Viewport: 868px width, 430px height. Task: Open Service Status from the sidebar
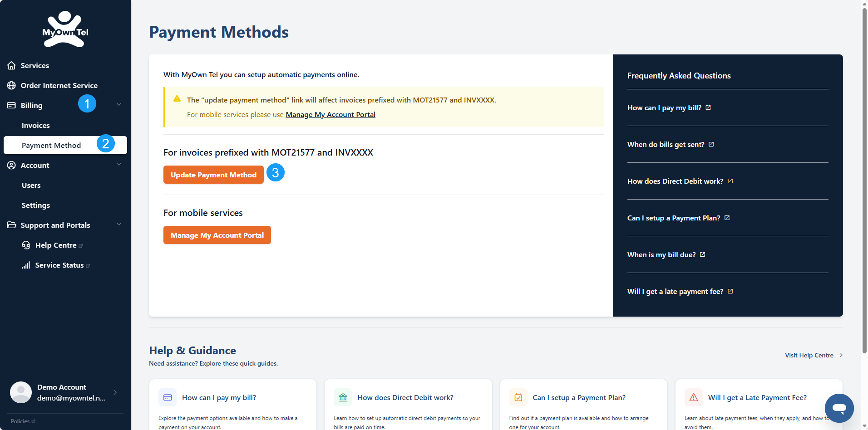tap(65, 265)
